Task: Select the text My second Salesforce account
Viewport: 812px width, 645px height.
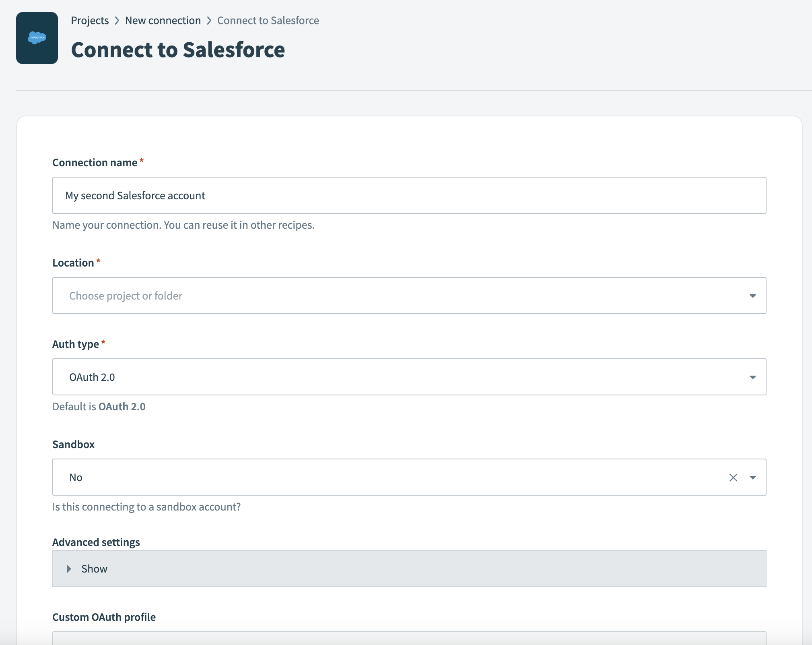Action: [136, 195]
